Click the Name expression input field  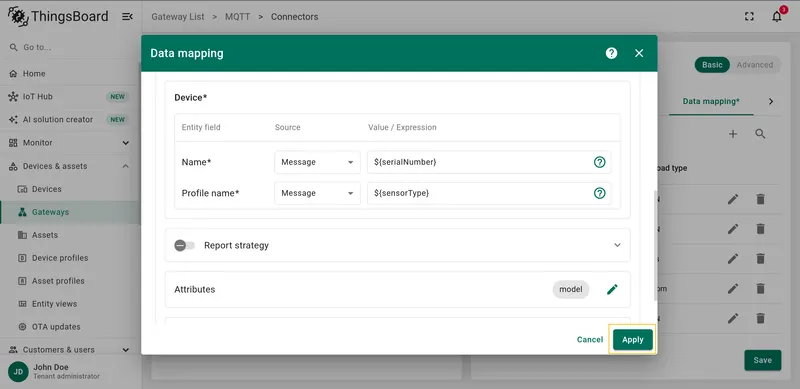click(489, 162)
